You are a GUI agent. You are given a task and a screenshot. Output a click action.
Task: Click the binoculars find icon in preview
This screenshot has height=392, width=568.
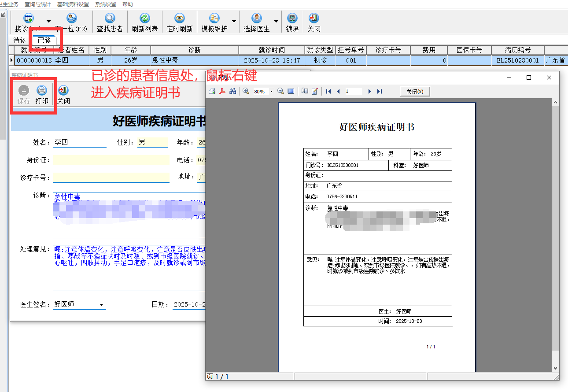click(x=233, y=91)
